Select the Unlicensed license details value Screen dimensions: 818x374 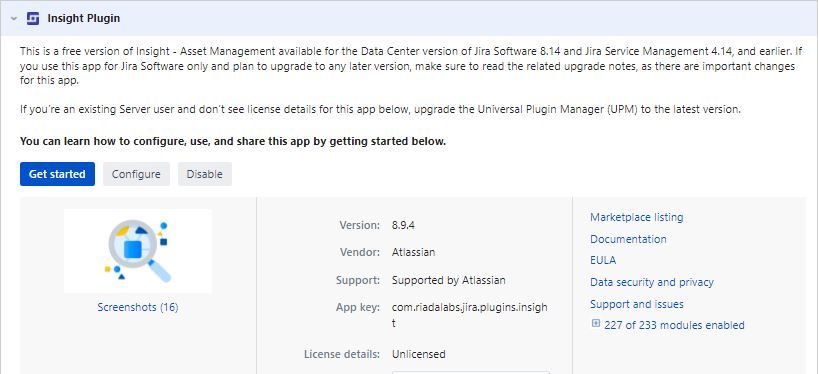pyautogui.click(x=418, y=355)
